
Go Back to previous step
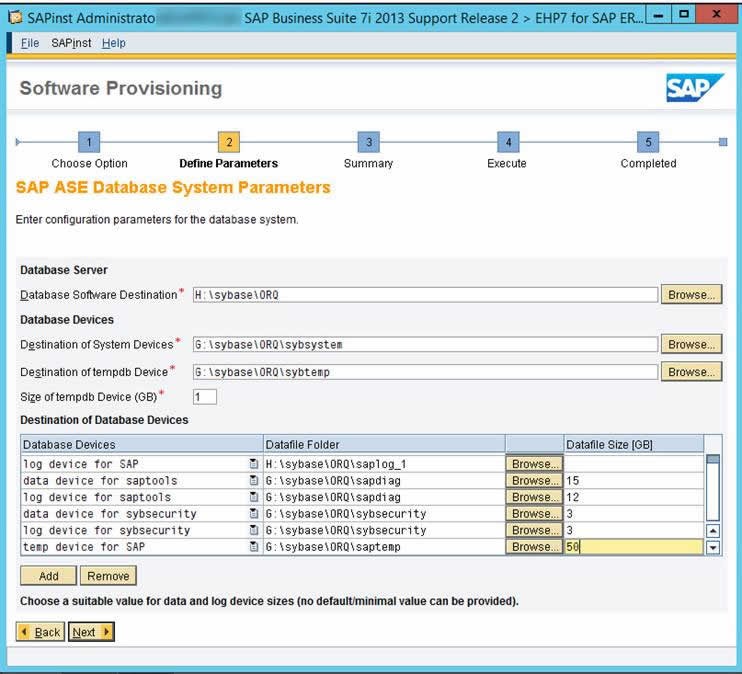40,632
